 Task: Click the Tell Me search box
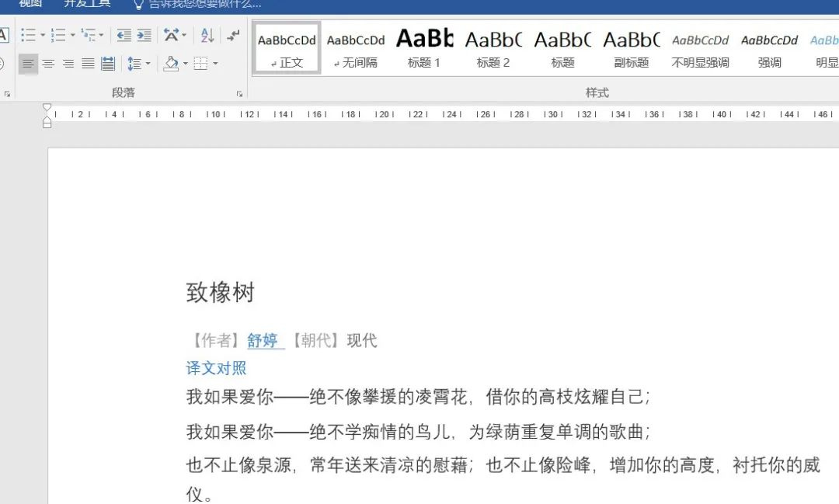tap(204, 4)
